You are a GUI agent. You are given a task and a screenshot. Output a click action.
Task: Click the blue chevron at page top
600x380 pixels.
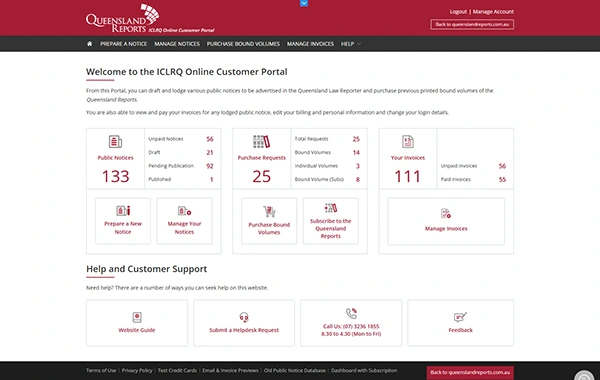[304, 3]
